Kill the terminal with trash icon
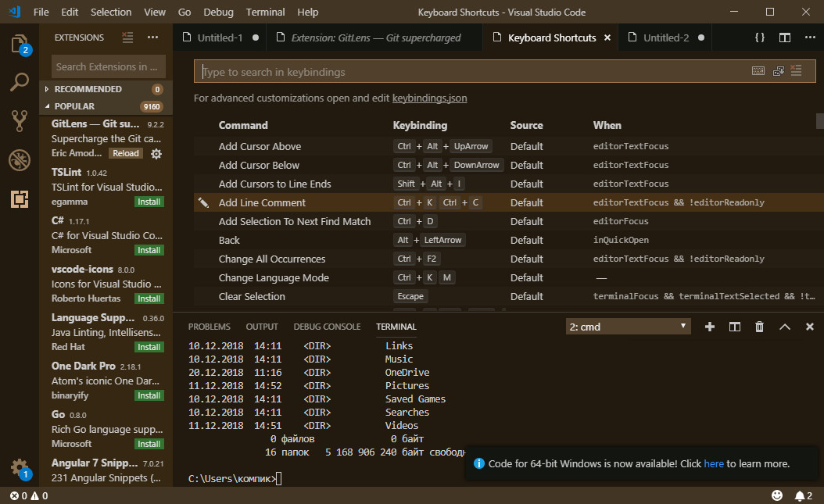The height and width of the screenshot is (504, 824). coord(759,327)
